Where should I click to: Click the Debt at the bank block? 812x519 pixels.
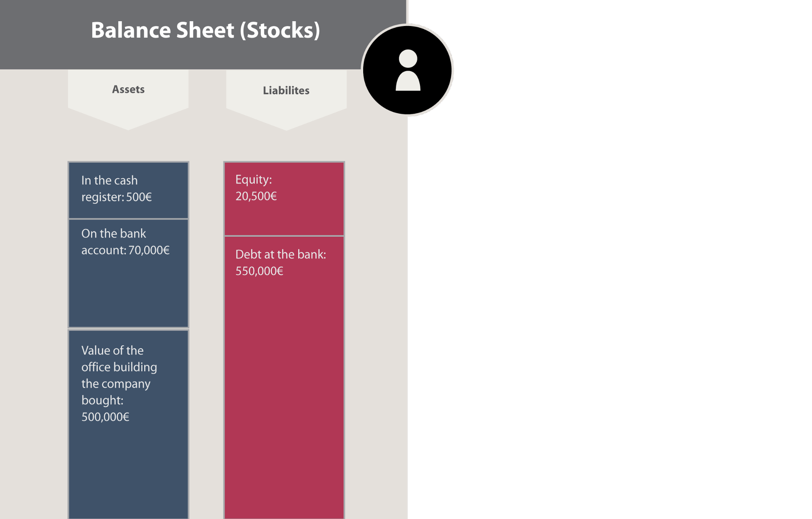coord(284,378)
